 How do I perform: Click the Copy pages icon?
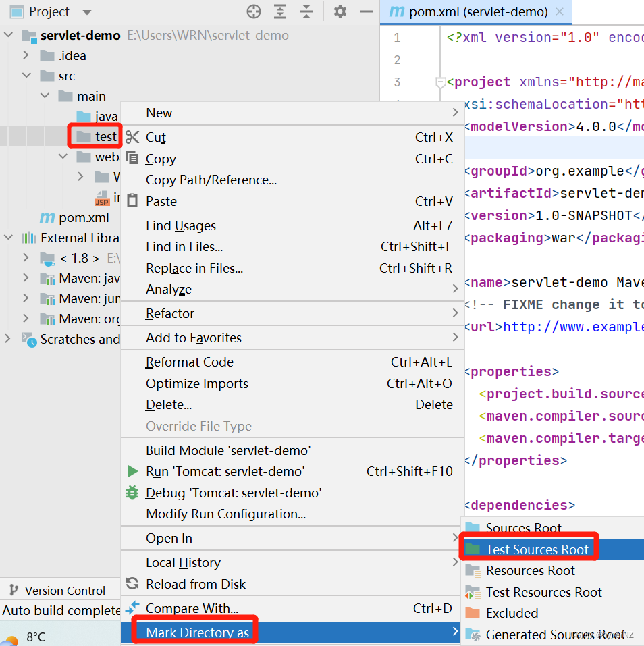pos(132,158)
